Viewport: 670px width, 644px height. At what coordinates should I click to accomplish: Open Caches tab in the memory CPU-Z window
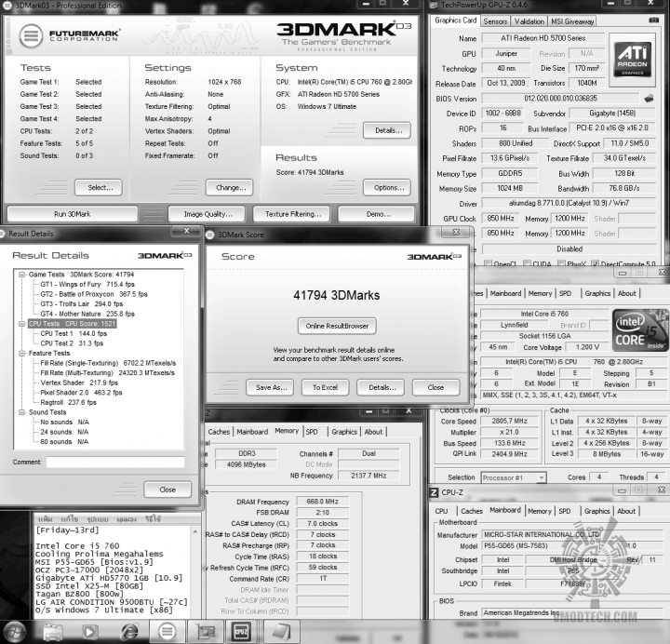pos(219,432)
